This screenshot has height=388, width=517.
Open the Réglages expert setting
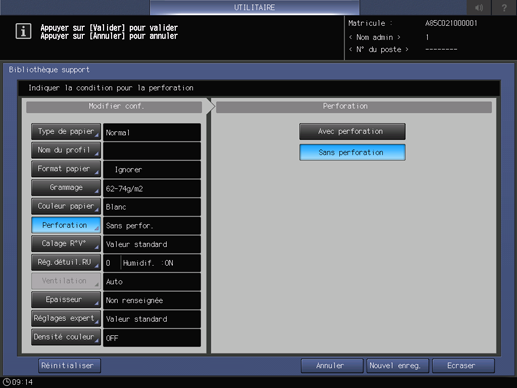click(66, 318)
